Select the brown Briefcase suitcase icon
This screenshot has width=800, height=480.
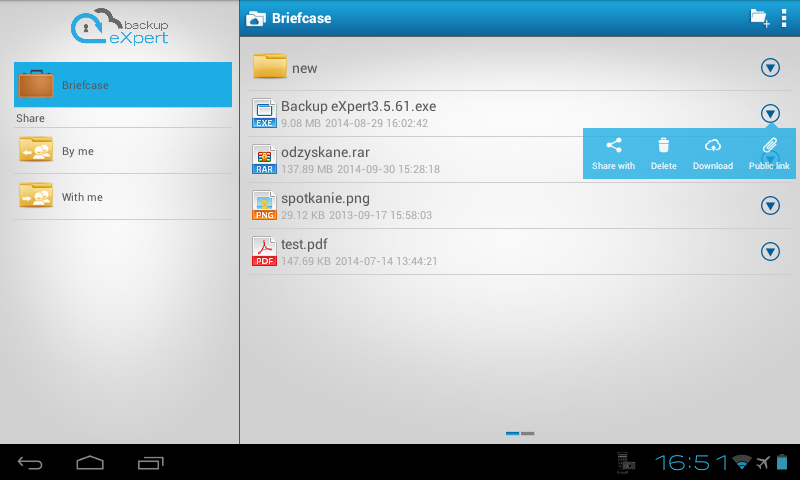coord(36,84)
